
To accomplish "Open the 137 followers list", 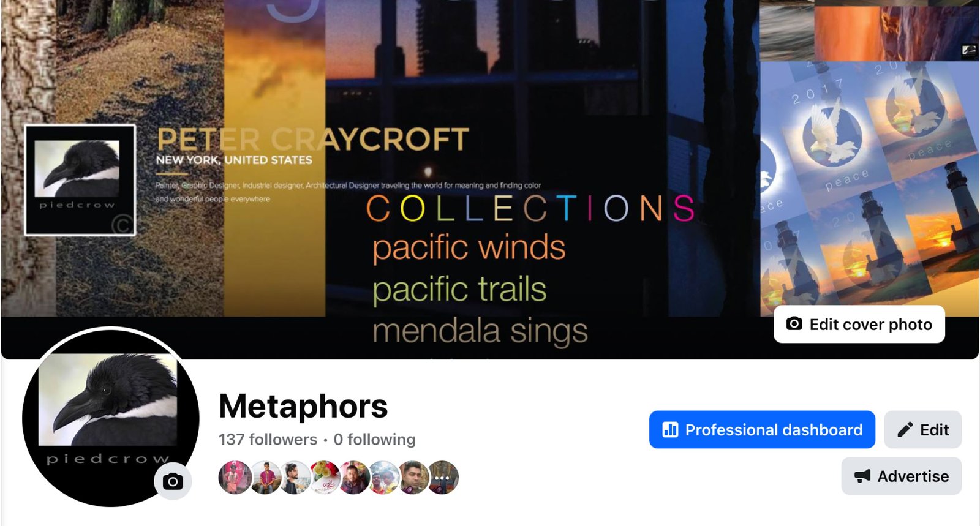I will coord(268,440).
